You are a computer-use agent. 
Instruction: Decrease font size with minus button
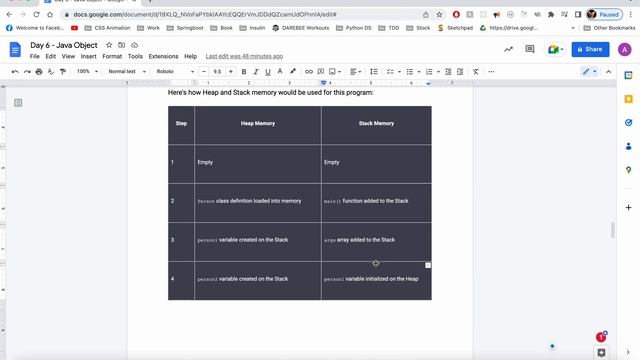[x=204, y=71]
